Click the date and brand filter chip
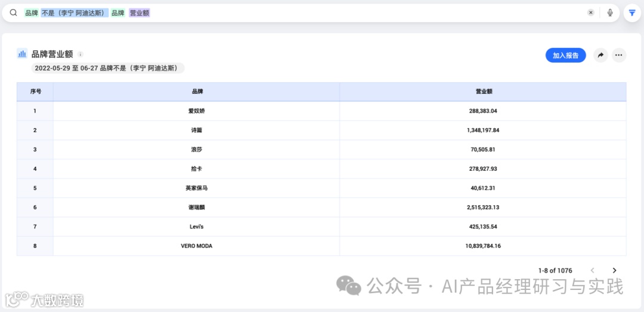 (108, 68)
